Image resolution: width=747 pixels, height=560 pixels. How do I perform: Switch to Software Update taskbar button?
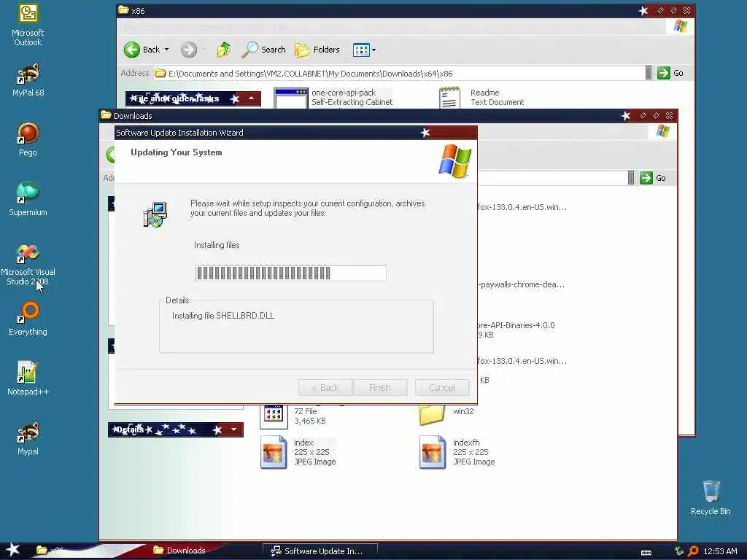320,551
